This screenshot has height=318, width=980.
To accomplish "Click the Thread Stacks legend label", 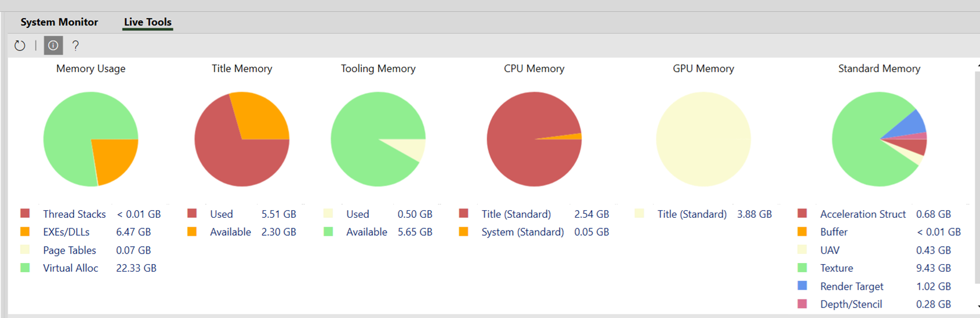I will coord(74,214).
